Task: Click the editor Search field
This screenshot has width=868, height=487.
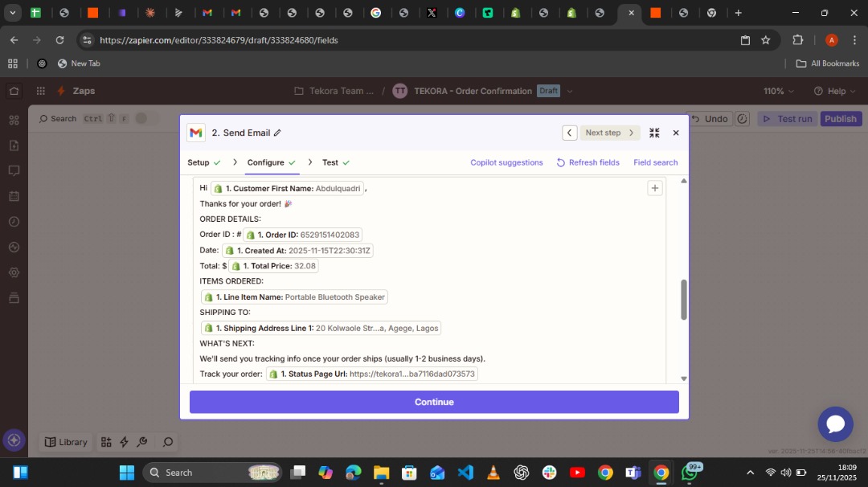Action: click(x=58, y=118)
